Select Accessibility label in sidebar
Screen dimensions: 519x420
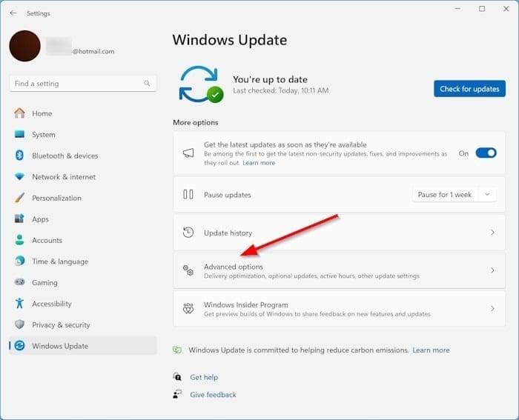pyautogui.click(x=52, y=304)
